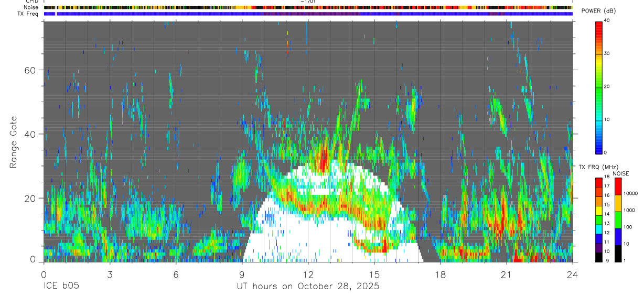Click the 'TX Freq' row label at top left
Screen dimensions: 644x297
[29, 14]
